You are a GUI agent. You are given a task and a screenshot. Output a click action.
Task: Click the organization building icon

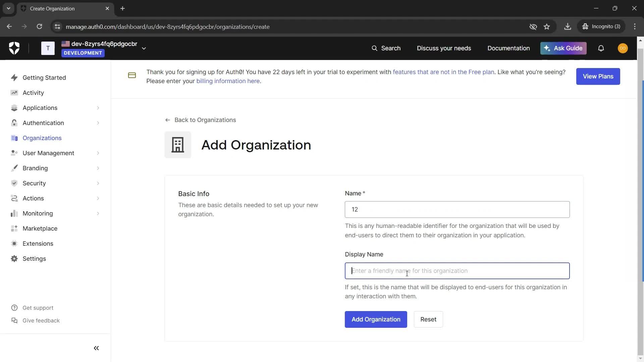click(178, 145)
